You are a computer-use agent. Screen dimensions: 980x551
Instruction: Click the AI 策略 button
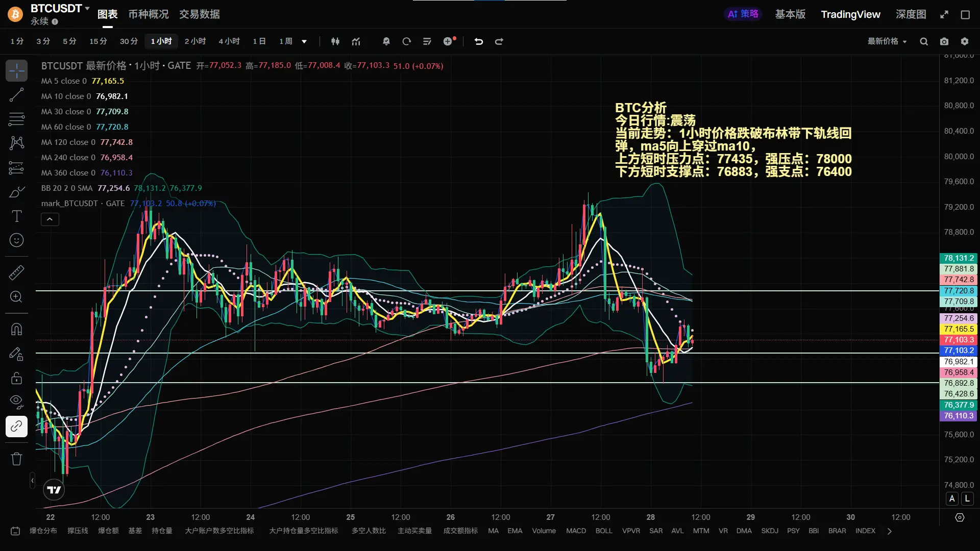click(743, 14)
